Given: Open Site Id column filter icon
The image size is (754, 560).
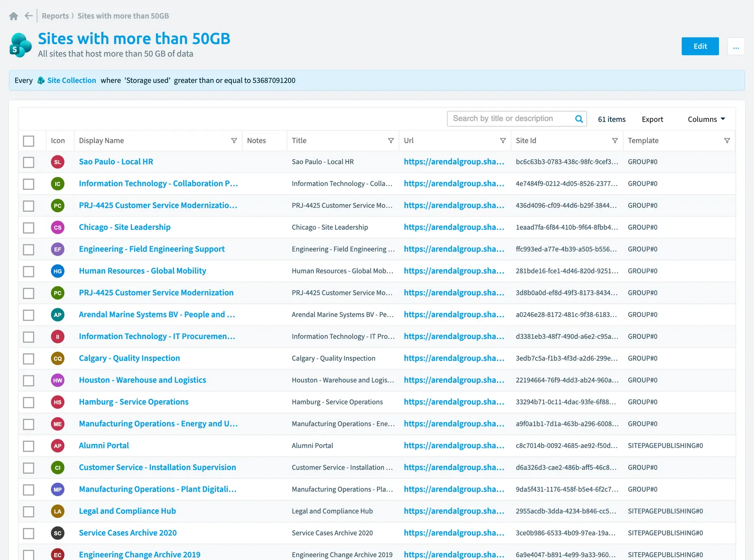Looking at the screenshot, I should [615, 141].
